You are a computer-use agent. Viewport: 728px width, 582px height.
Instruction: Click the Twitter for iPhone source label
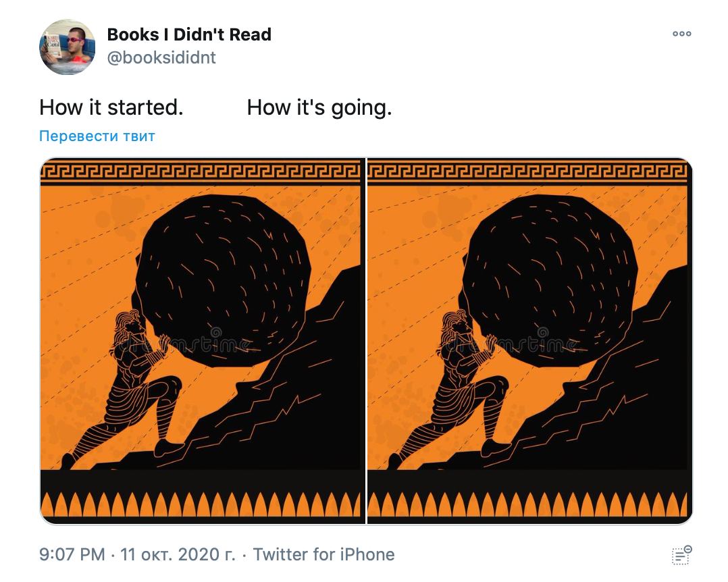(x=323, y=554)
